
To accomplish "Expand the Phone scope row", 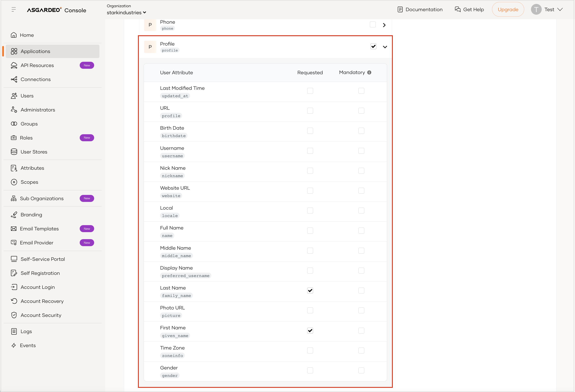I will [384, 25].
